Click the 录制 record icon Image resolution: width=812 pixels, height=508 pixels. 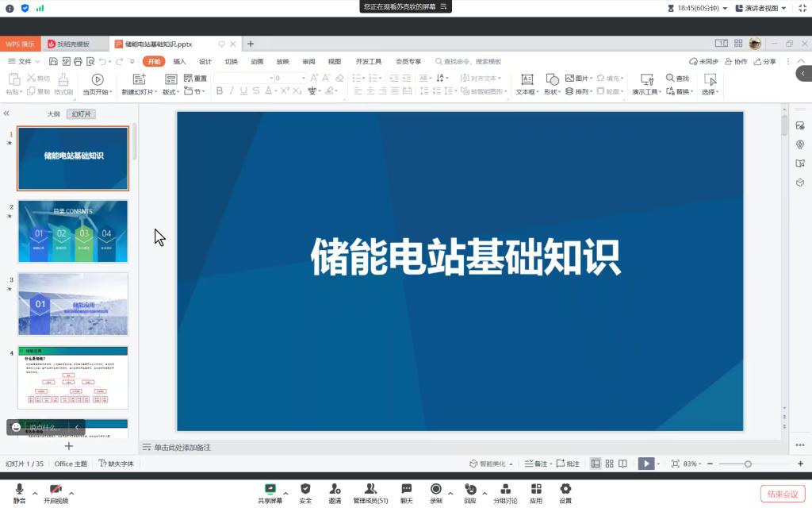coord(435,489)
